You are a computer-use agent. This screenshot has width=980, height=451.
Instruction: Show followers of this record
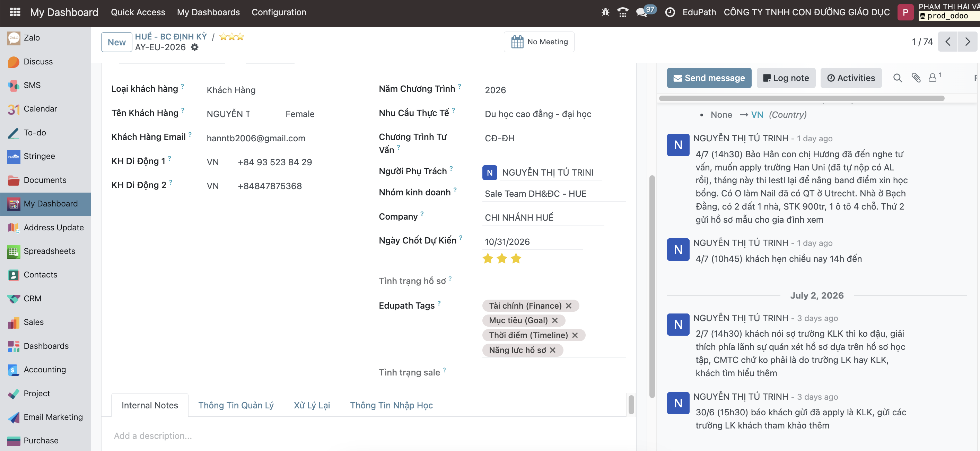coord(935,77)
